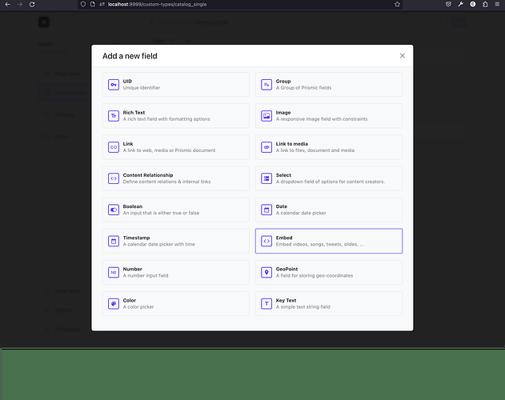
Task: Add a Group field
Action: [x=329, y=85]
